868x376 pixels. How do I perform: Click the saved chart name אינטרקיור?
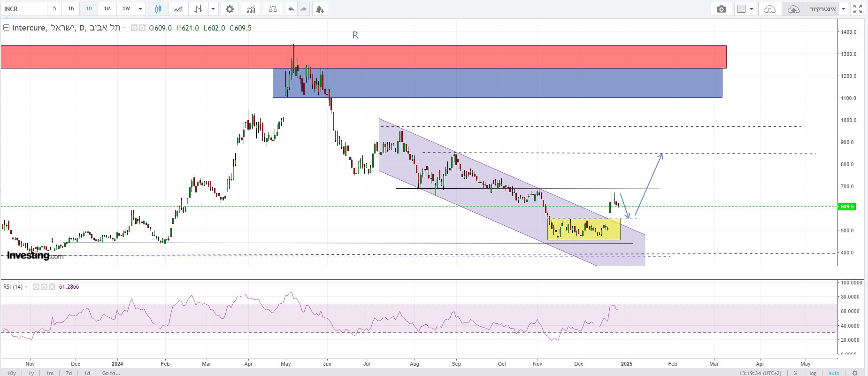click(x=822, y=9)
